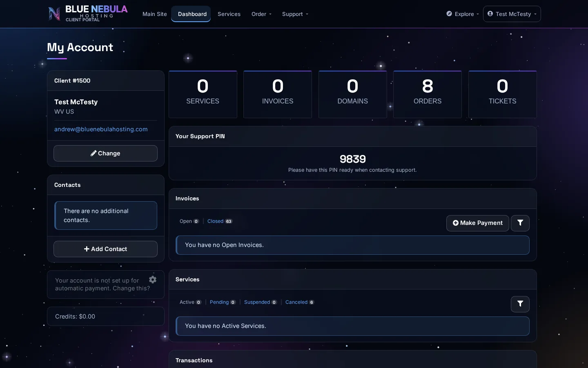
Task: Open the 8 Orders summary card
Action: click(428, 94)
